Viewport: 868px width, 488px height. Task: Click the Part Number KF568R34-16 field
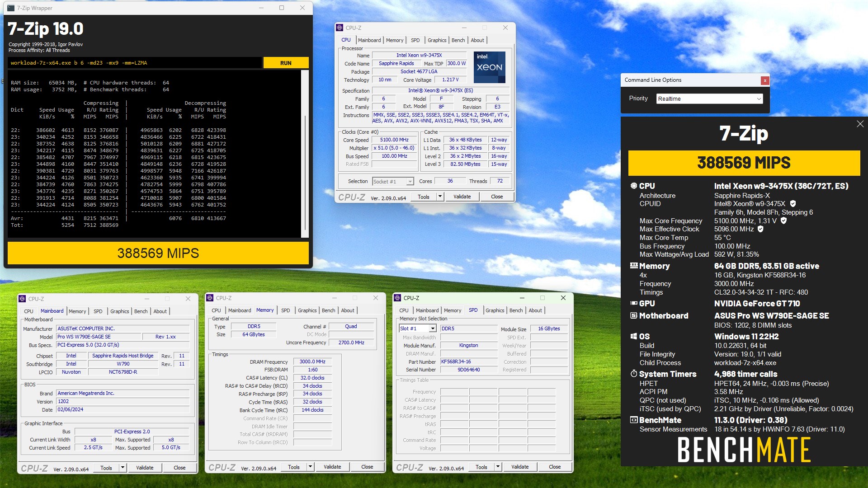(469, 361)
